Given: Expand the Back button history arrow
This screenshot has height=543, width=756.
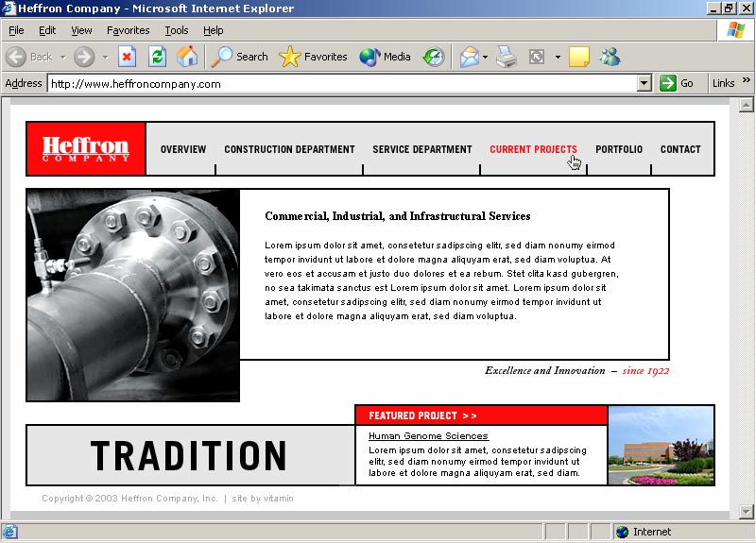Looking at the screenshot, I should 62,57.
